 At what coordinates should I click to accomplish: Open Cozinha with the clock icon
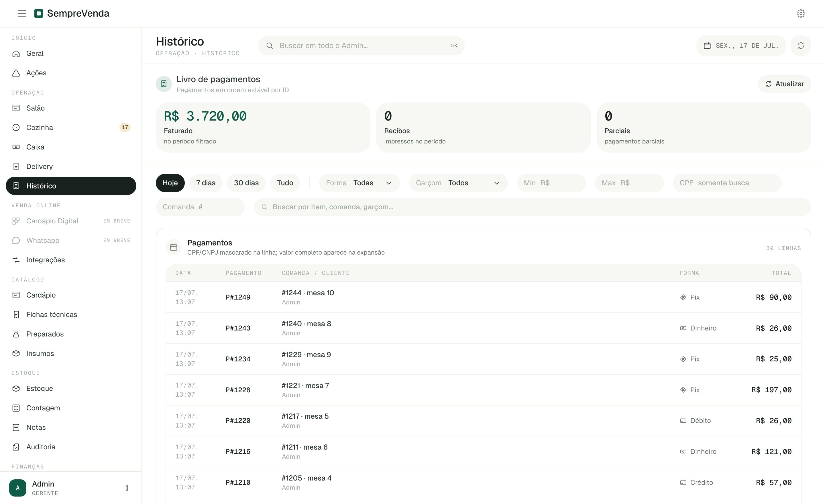click(x=71, y=127)
